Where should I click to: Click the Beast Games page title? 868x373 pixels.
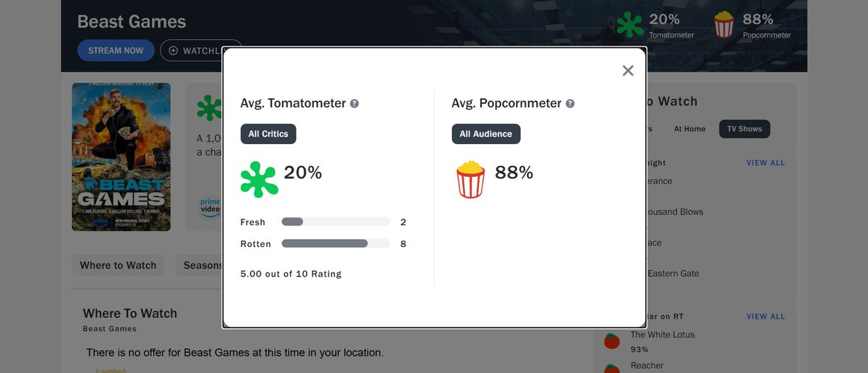132,22
